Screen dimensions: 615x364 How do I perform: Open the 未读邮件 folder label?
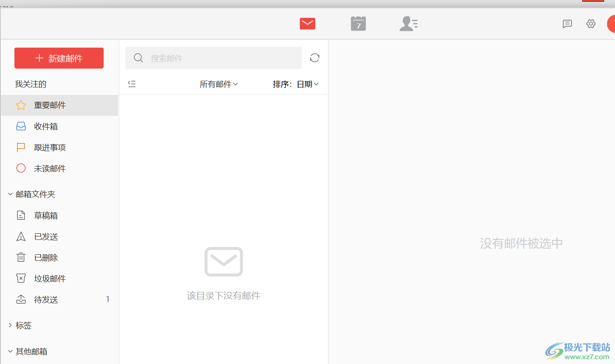coord(50,168)
